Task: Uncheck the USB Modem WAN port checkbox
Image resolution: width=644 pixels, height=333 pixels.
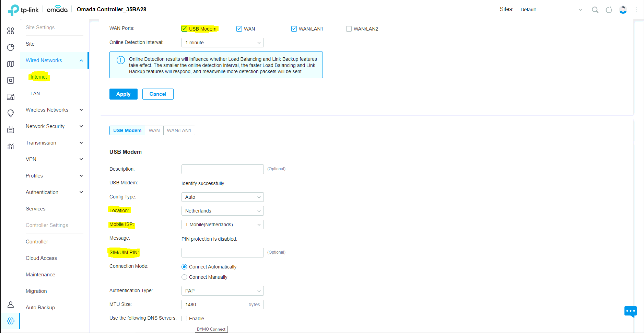Action: [184, 29]
